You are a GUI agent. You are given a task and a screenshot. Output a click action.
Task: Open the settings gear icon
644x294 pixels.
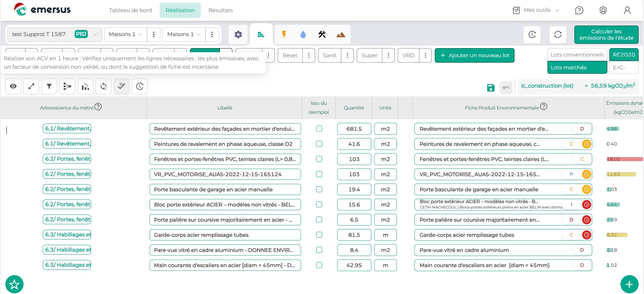(x=238, y=34)
